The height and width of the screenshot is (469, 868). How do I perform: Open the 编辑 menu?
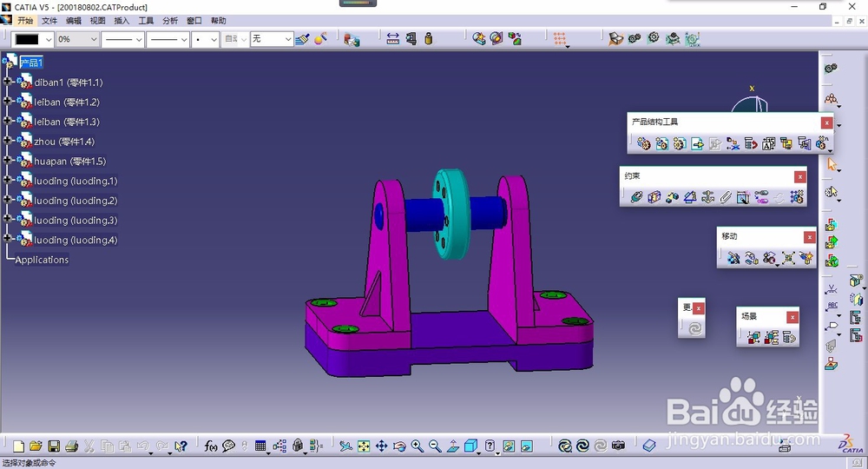coord(74,21)
